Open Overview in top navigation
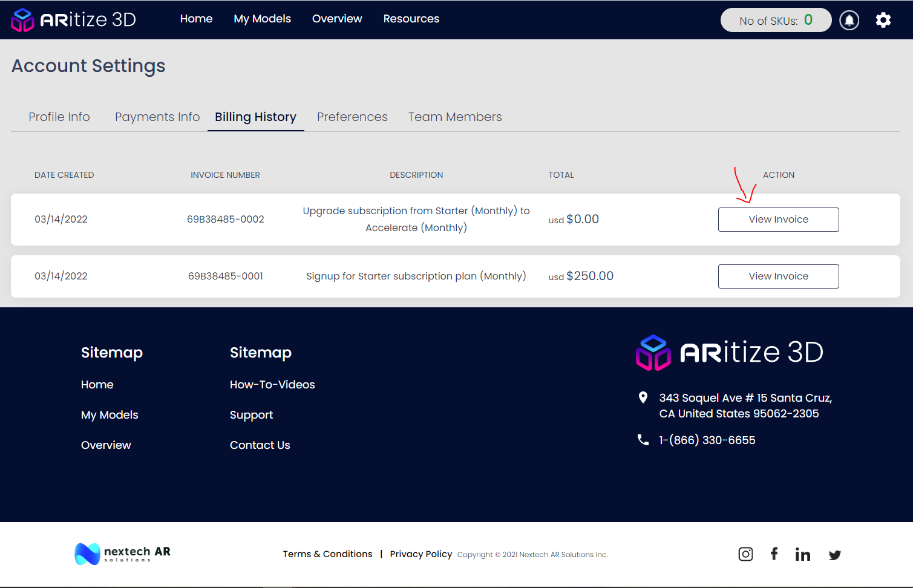The height and width of the screenshot is (588, 913). [337, 19]
